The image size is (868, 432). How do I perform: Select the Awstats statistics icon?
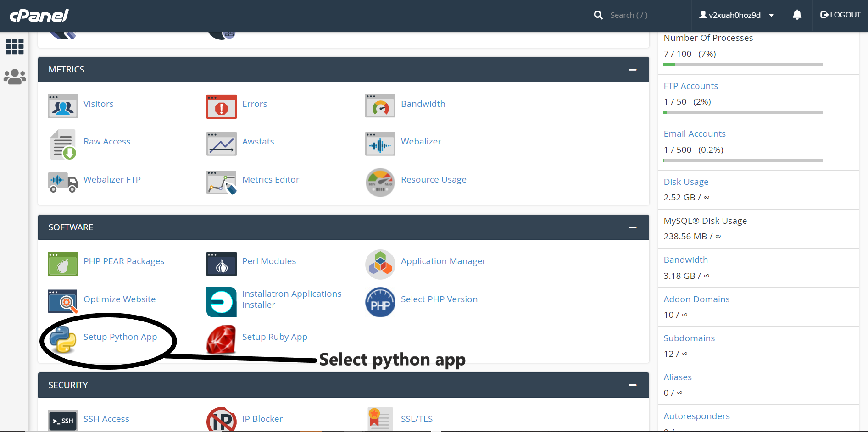pos(221,144)
